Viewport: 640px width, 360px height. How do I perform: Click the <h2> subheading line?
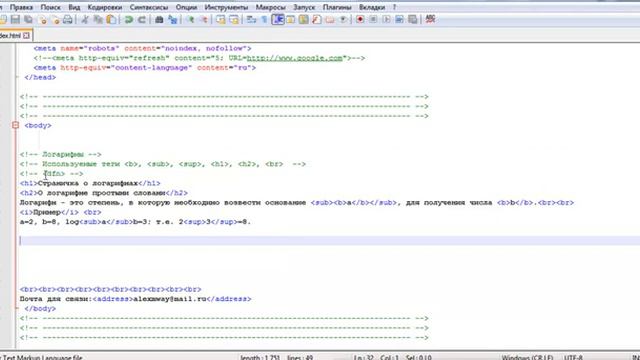(104, 193)
